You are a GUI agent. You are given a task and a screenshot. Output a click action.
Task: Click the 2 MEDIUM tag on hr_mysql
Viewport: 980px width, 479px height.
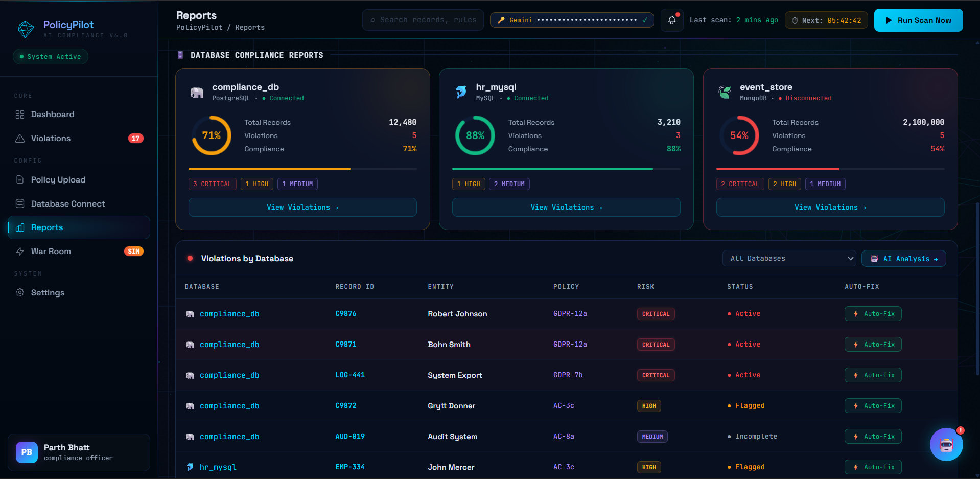509,184
